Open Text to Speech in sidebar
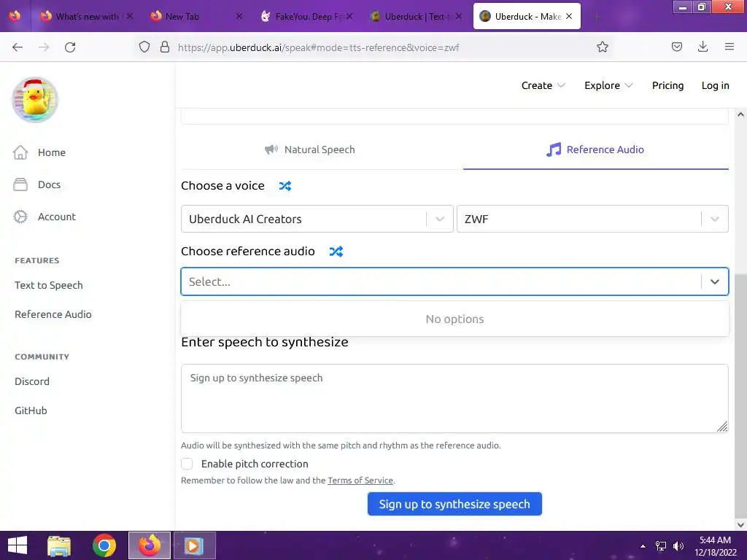 (x=49, y=285)
